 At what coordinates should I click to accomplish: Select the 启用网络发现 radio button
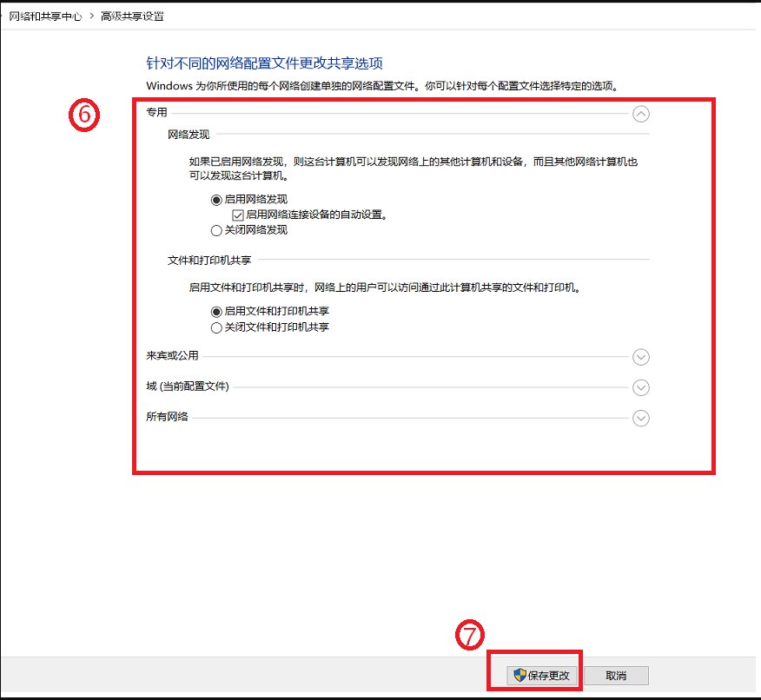click(215, 199)
